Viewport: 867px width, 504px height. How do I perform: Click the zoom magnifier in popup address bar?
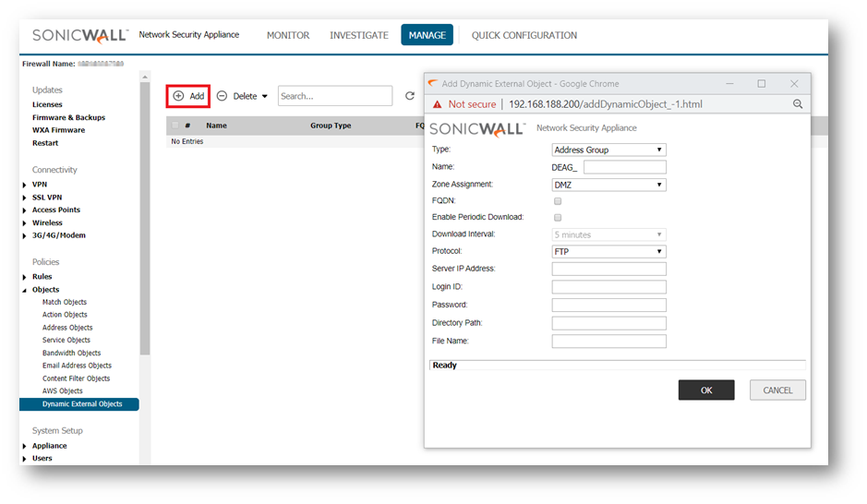pyautogui.click(x=797, y=104)
